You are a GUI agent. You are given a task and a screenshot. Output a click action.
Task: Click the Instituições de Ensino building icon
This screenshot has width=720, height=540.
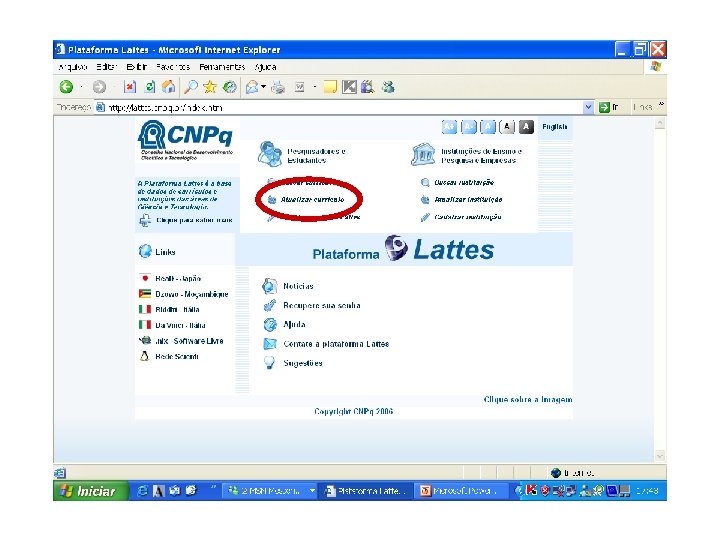(423, 154)
